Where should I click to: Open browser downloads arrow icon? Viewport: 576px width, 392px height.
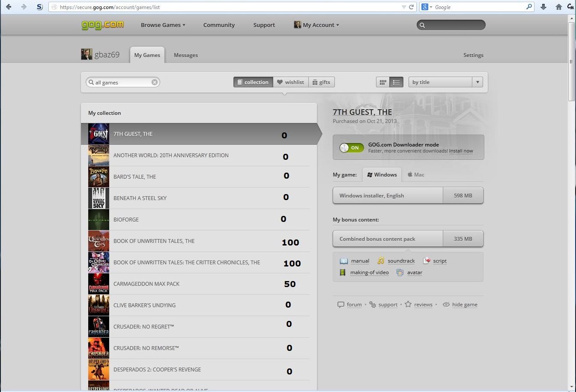coord(543,7)
